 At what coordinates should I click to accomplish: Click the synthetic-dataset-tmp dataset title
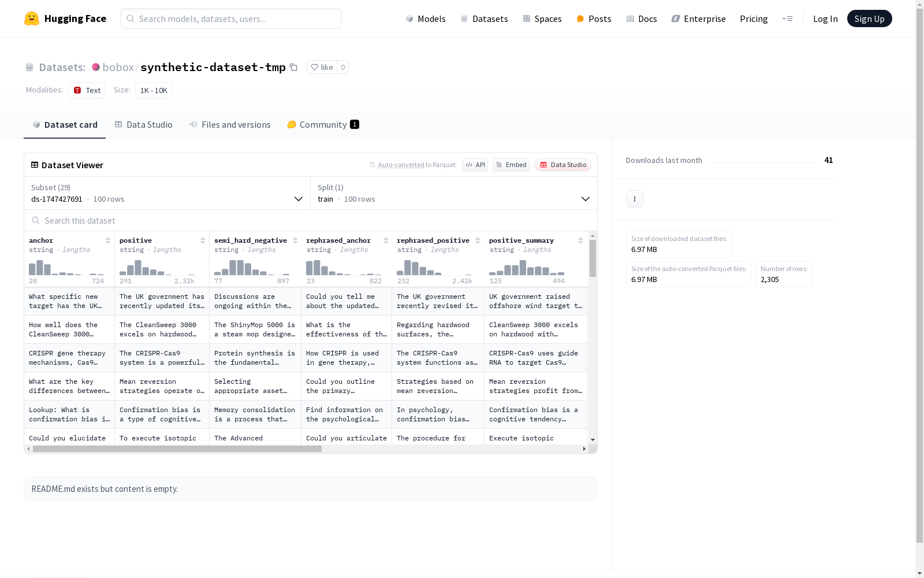click(213, 67)
